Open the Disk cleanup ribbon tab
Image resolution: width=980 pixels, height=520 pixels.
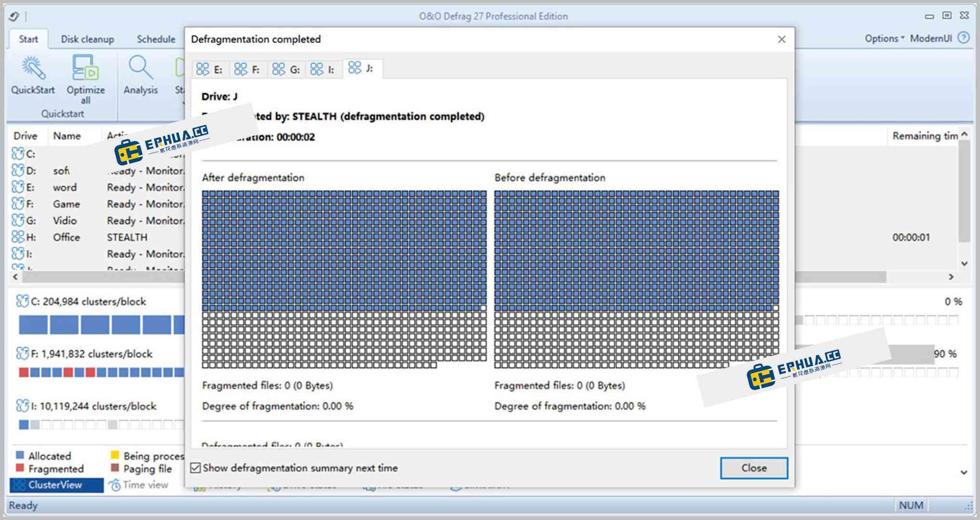coord(87,39)
